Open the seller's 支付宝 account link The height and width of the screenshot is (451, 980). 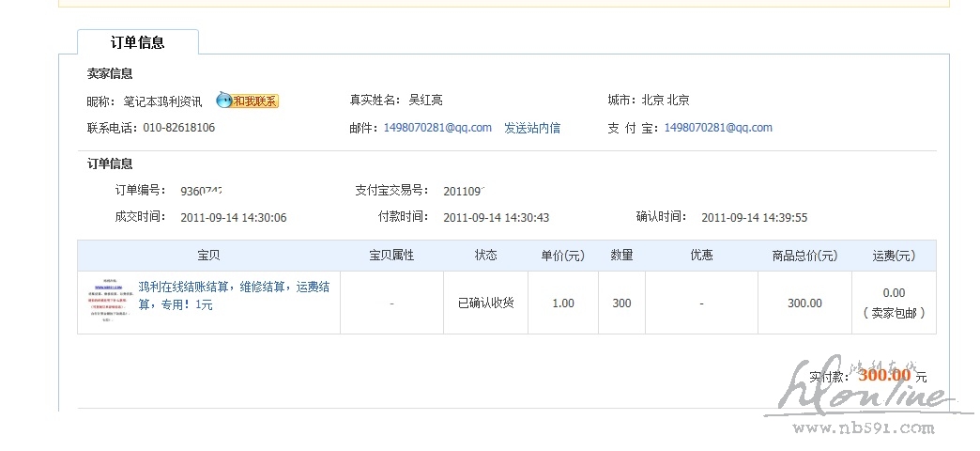click(x=718, y=128)
